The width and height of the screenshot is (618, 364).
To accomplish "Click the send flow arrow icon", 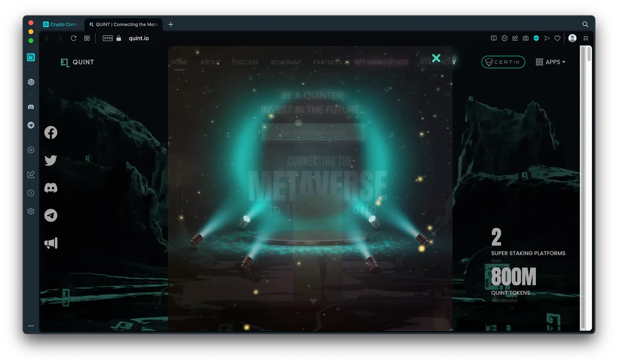I will 547,38.
